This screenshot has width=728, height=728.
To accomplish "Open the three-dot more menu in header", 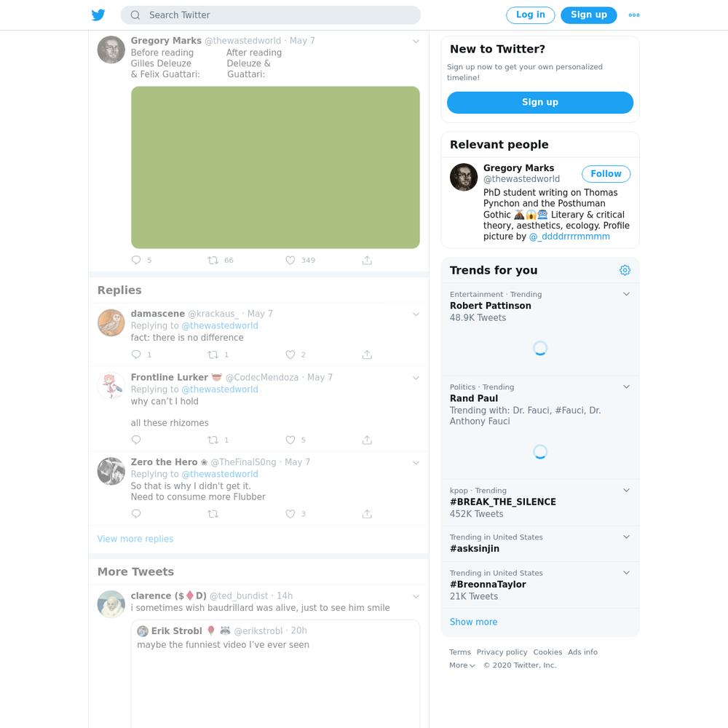I will 634,15.
